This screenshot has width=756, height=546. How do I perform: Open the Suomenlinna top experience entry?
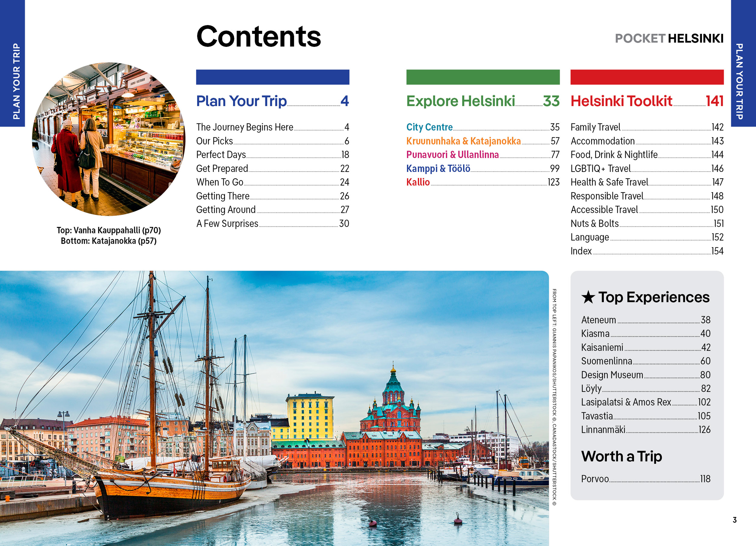tap(606, 361)
